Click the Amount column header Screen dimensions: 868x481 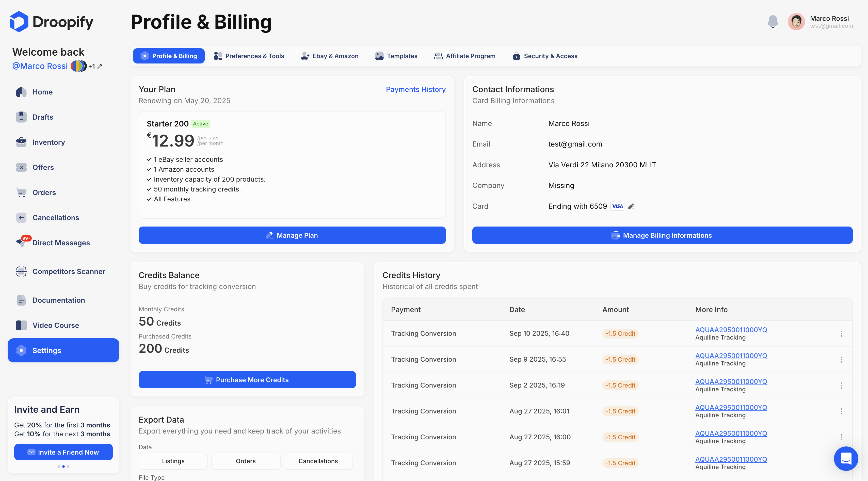[615, 309]
